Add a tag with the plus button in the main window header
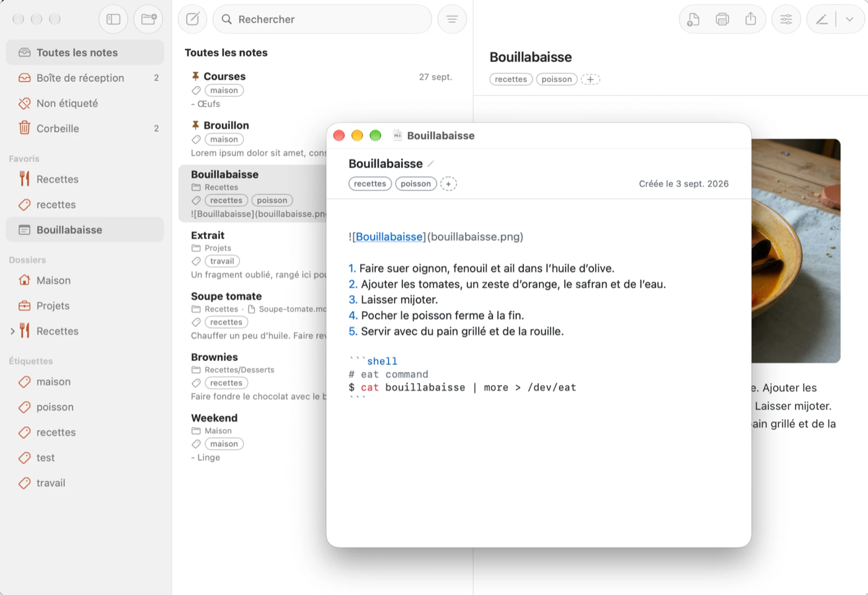The width and height of the screenshot is (868, 595). point(590,79)
